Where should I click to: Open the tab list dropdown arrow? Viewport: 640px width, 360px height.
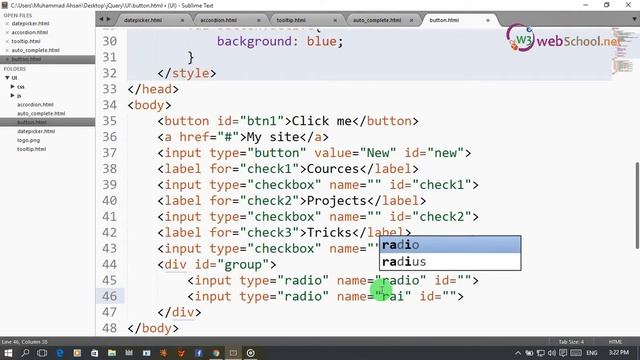click(x=634, y=19)
